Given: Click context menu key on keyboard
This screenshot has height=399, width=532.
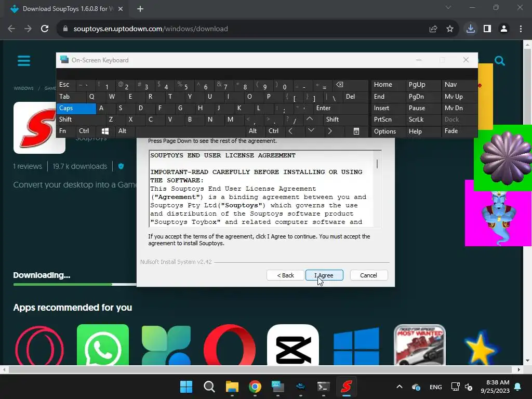Looking at the screenshot, I should 356,131.
